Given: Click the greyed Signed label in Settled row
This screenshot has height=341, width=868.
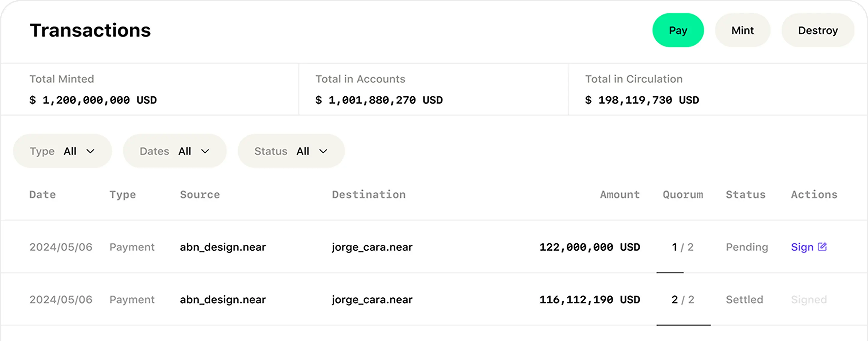Looking at the screenshot, I should pos(809,300).
